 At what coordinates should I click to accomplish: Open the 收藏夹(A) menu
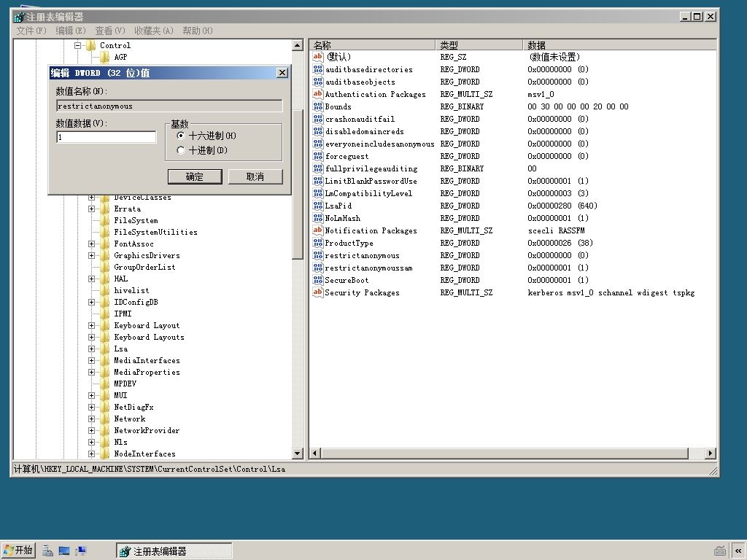[x=153, y=31]
